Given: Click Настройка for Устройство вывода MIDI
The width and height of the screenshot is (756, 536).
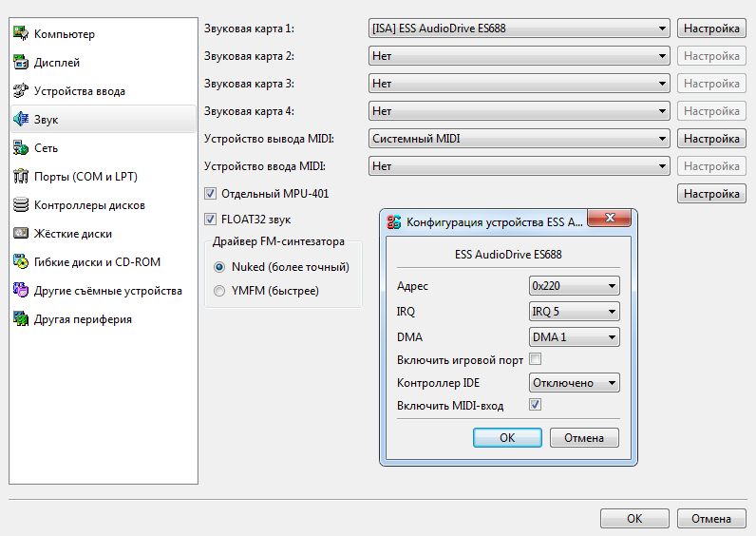Looking at the screenshot, I should 711,139.
